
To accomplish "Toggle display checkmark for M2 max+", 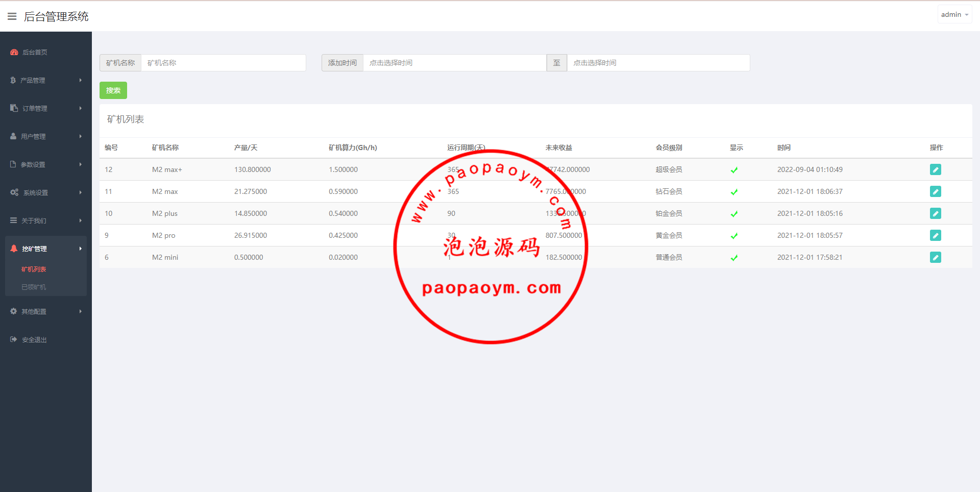I will pos(734,170).
